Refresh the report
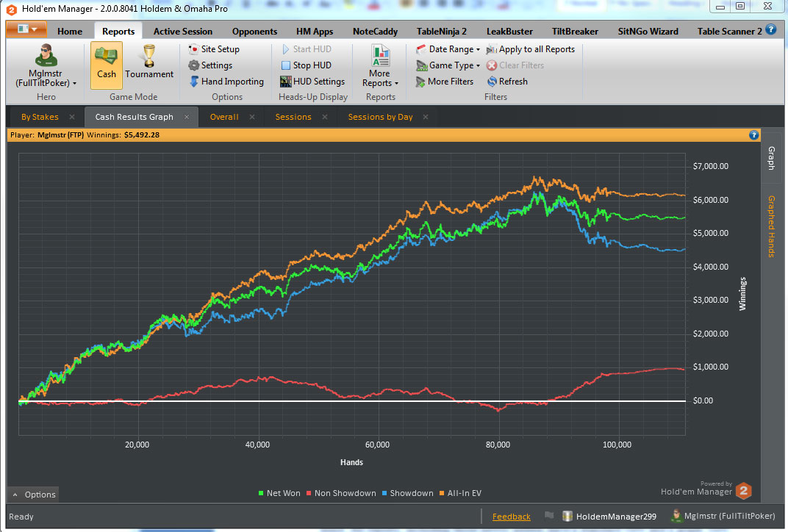 point(507,82)
